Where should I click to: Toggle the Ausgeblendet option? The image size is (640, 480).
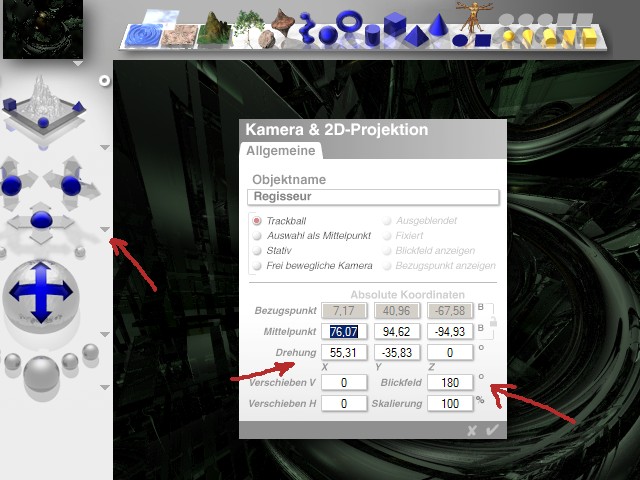(x=387, y=221)
